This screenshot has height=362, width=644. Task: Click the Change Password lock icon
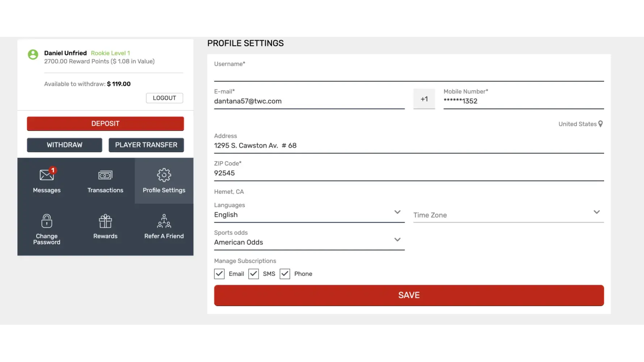click(47, 221)
